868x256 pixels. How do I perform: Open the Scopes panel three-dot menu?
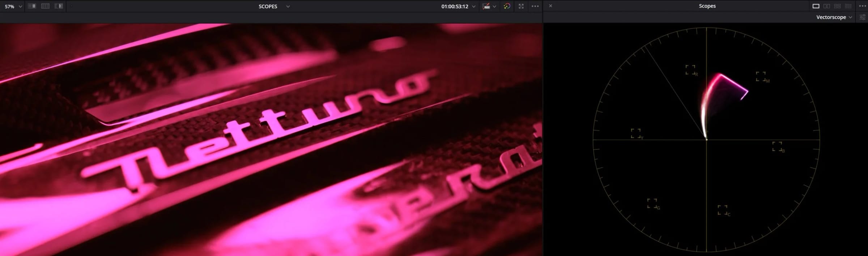(x=863, y=6)
